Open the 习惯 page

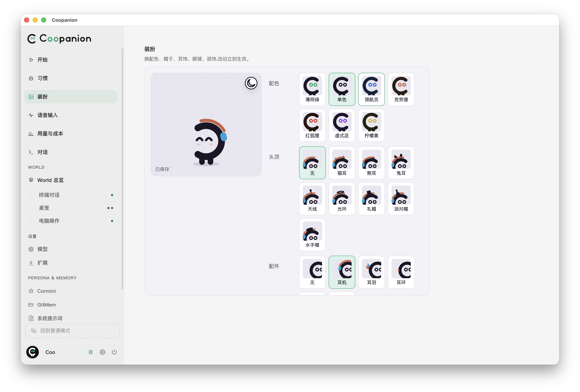(x=71, y=78)
